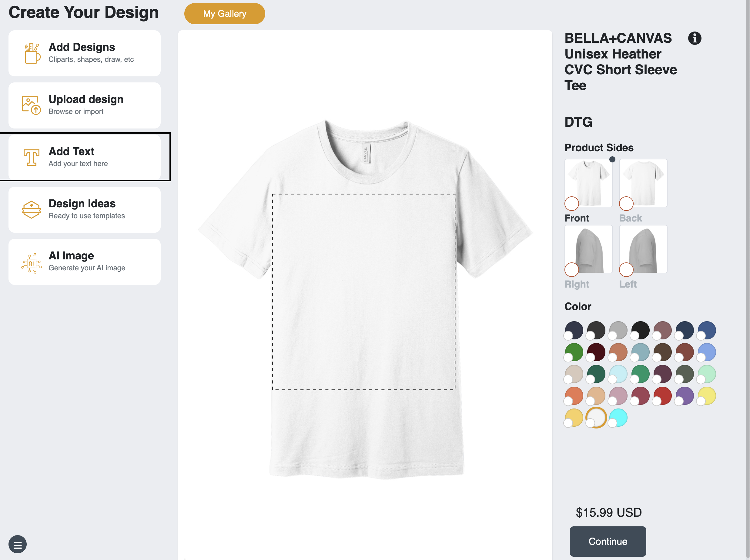This screenshot has height=560, width=750.
Task: Open the product info icon
Action: click(x=694, y=38)
